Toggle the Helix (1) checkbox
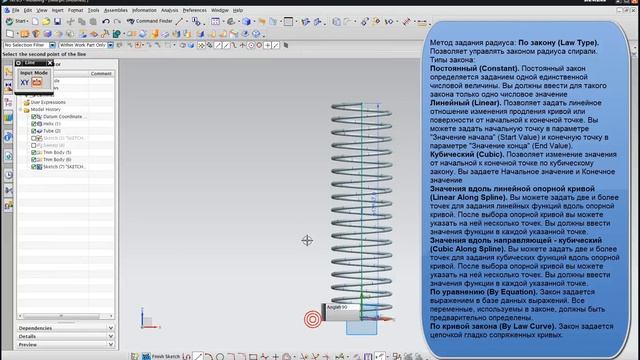Screen dimensions: 640x360 tap(34, 124)
